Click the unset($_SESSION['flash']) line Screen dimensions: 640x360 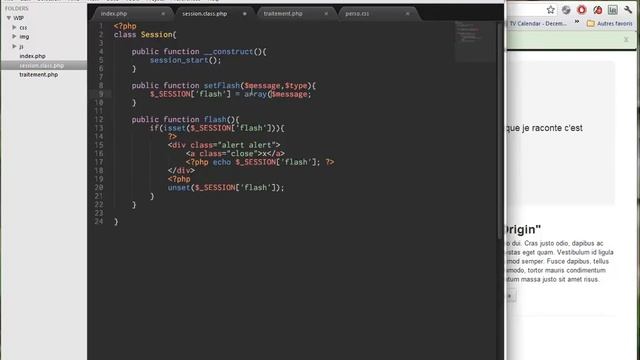(x=226, y=188)
